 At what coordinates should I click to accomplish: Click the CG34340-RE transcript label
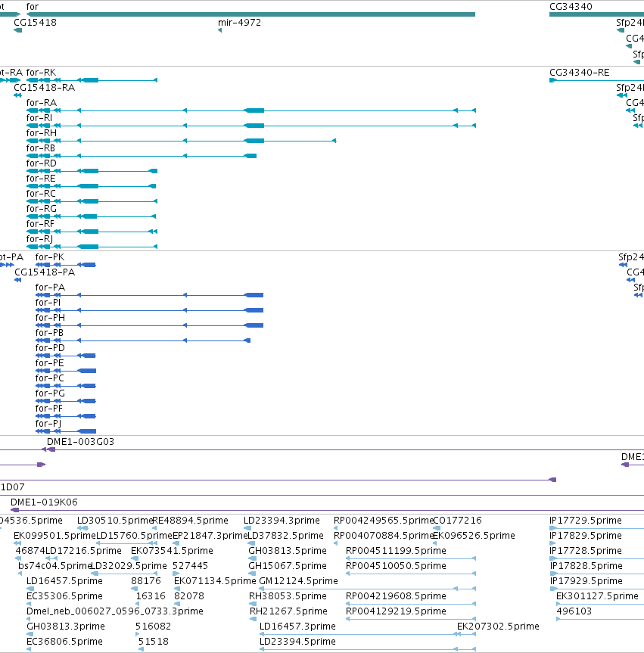click(580, 73)
